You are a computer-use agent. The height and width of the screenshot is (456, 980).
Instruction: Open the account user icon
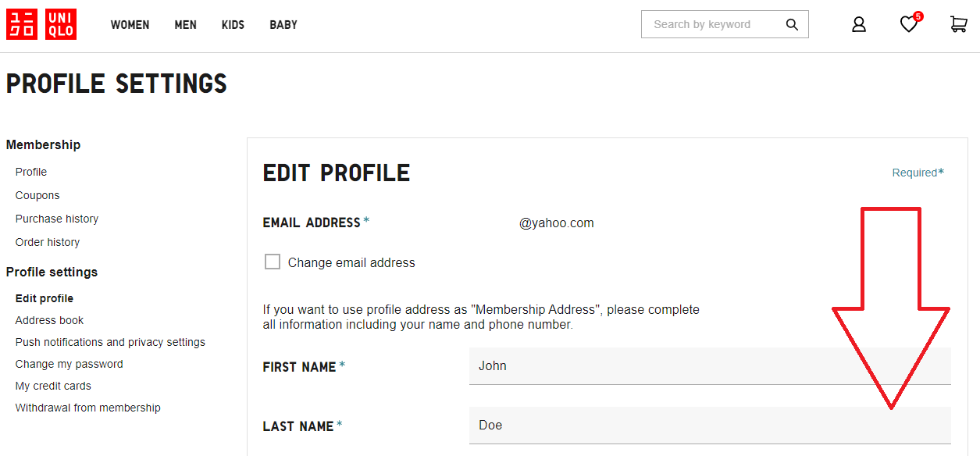point(859,24)
